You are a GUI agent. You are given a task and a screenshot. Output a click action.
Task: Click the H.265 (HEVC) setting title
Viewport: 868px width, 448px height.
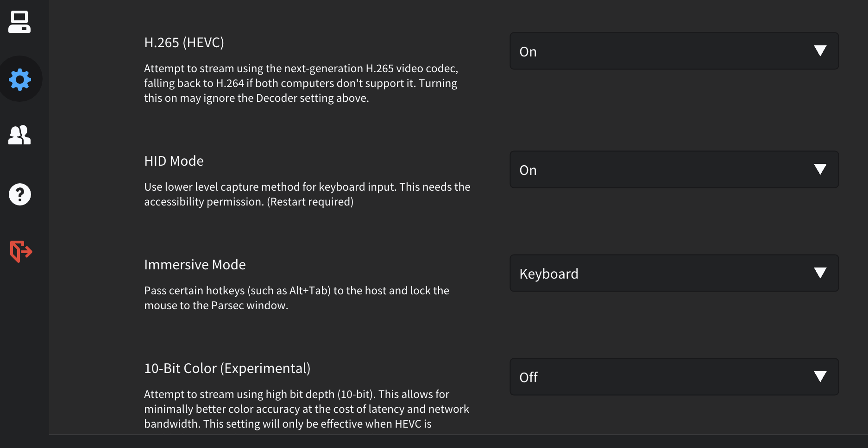tap(184, 43)
